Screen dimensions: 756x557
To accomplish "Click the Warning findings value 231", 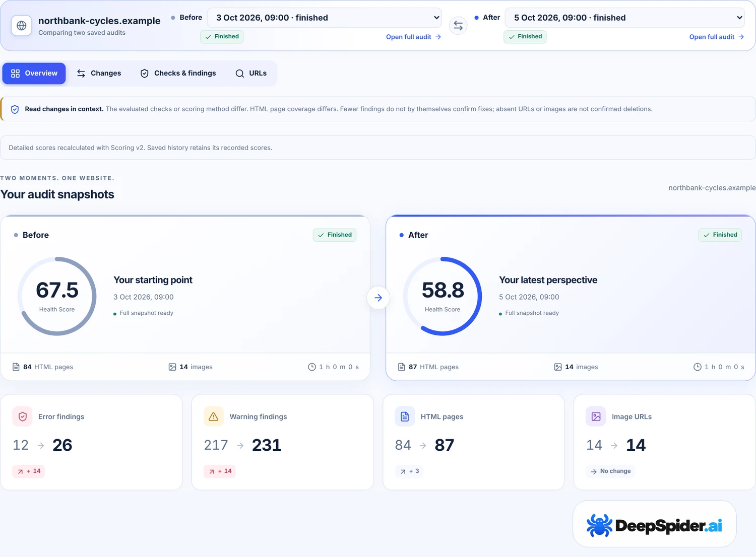I will click(x=267, y=445).
